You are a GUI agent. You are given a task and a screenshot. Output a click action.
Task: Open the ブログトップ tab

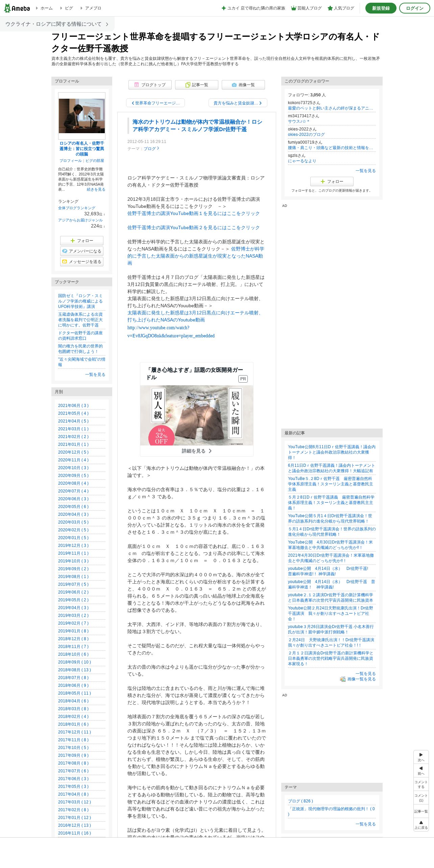[150, 85]
